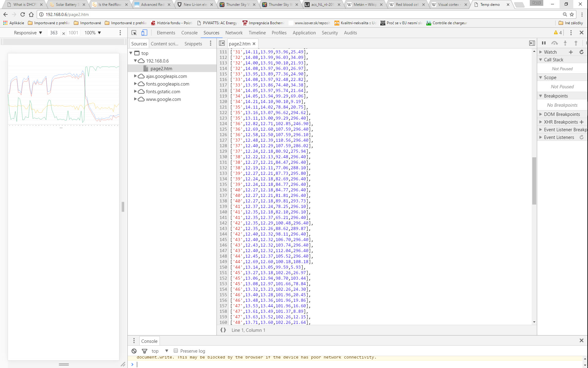The width and height of the screenshot is (588, 368).
Task: Click the step into function button
Action: click(x=565, y=43)
